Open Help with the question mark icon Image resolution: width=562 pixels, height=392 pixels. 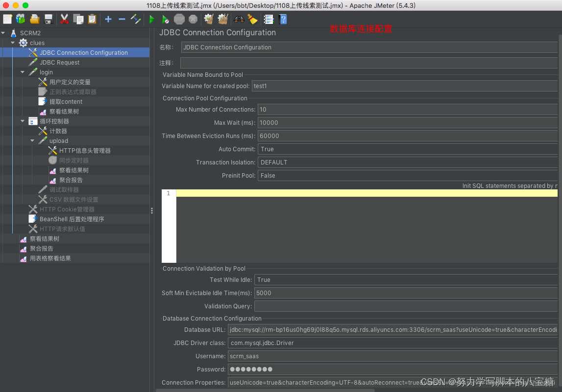coord(283,20)
